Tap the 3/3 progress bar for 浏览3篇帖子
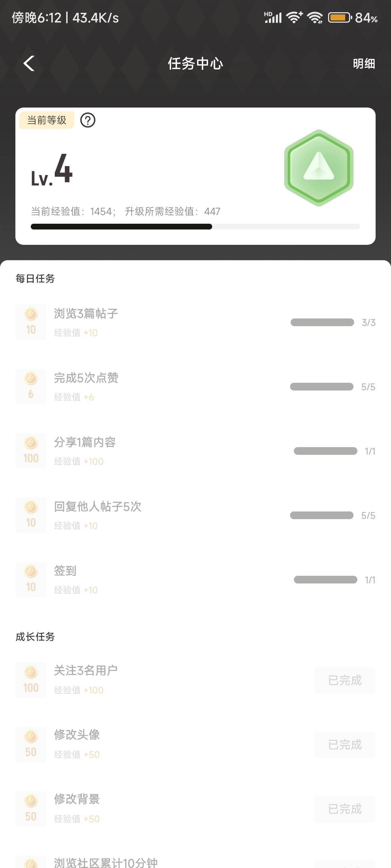 pyautogui.click(x=322, y=323)
